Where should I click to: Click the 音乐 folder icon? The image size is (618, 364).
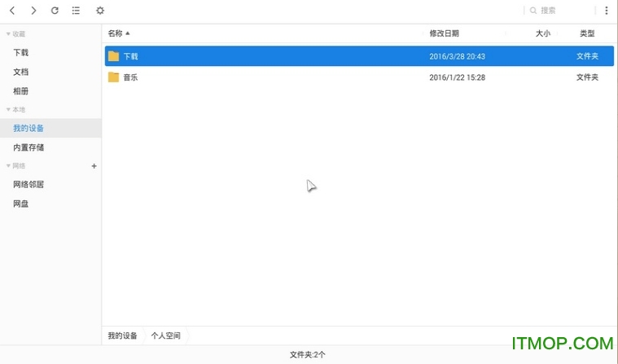coord(113,77)
